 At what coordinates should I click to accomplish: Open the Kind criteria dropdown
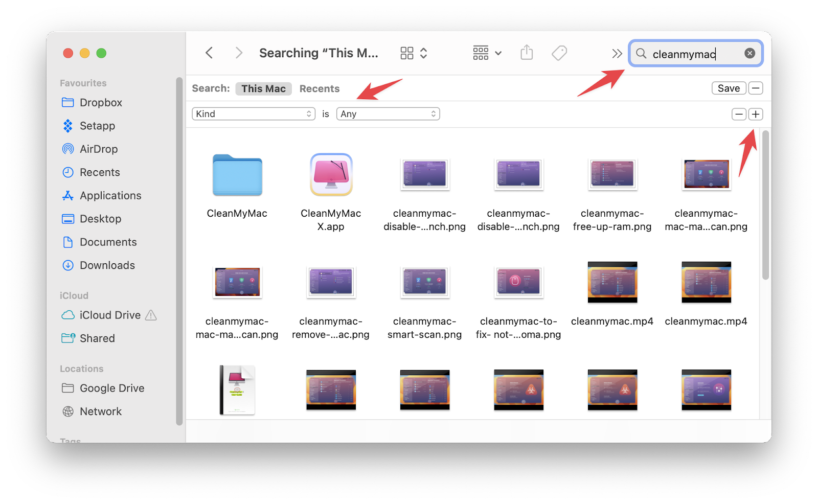pyautogui.click(x=253, y=113)
